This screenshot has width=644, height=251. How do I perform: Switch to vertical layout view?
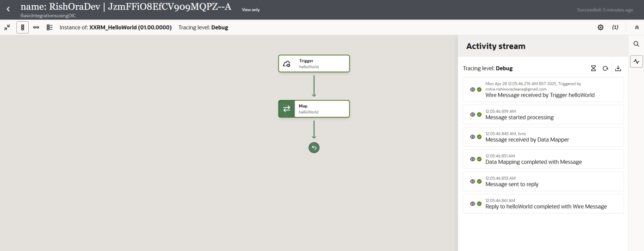[x=23, y=27]
